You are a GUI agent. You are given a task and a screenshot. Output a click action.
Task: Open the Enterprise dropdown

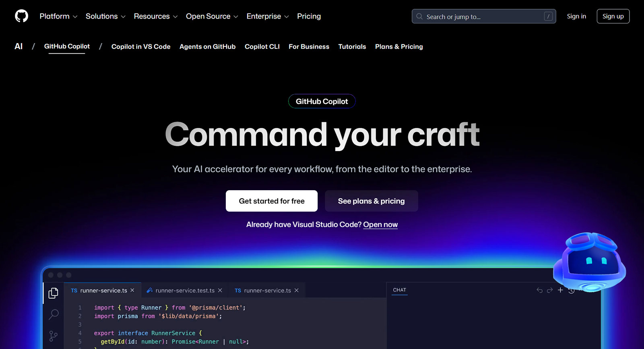pos(268,16)
